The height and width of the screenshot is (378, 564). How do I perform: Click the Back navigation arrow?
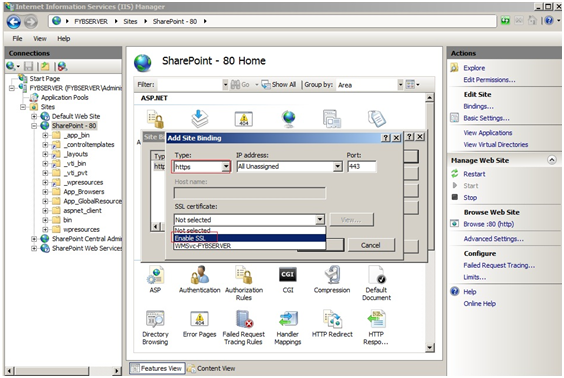[14, 22]
